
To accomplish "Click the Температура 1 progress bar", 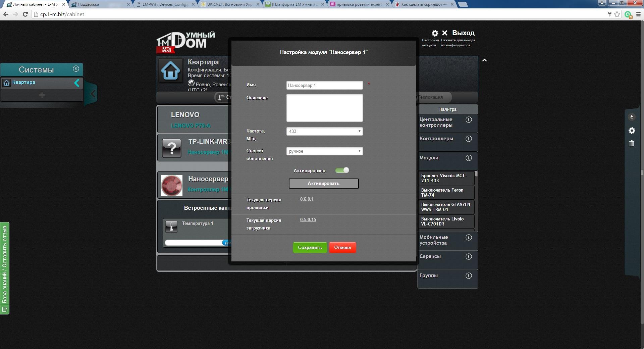I will [x=198, y=243].
